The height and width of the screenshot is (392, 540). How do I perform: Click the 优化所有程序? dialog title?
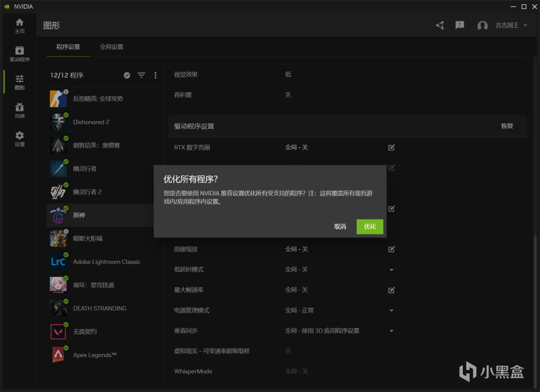click(191, 179)
